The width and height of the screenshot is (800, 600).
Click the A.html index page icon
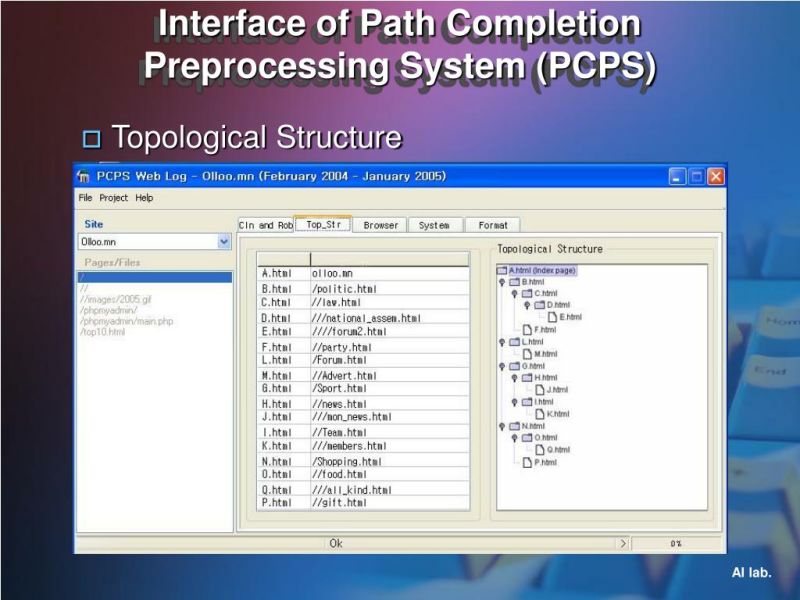coord(504,268)
